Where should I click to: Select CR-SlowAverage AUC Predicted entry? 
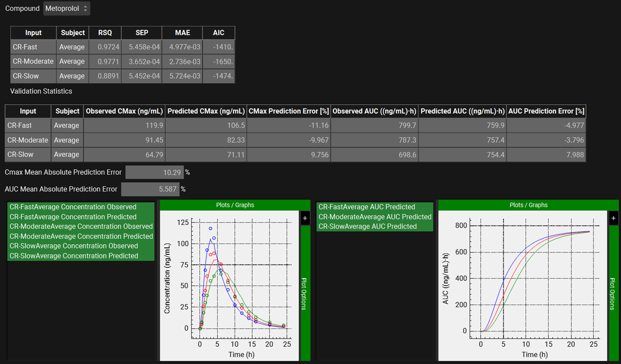coord(368,226)
